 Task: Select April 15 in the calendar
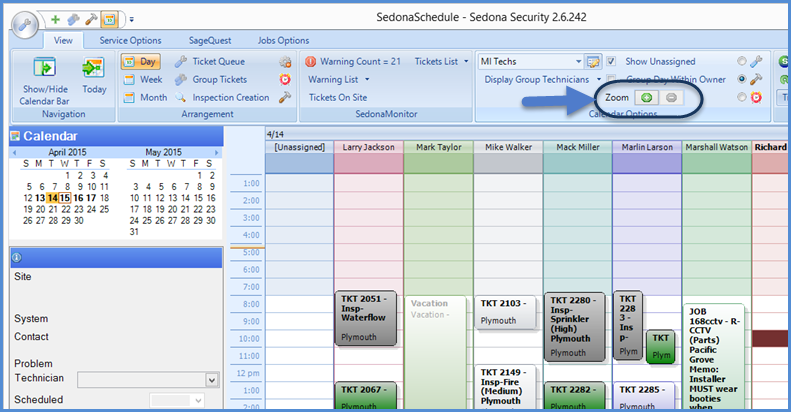[x=65, y=198]
